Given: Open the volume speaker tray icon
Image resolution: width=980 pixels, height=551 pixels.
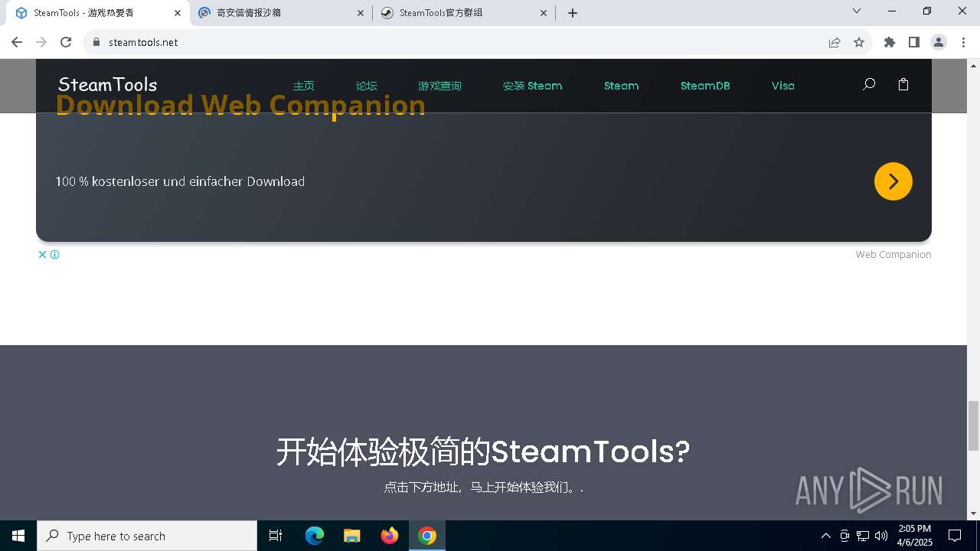Looking at the screenshot, I should (881, 536).
